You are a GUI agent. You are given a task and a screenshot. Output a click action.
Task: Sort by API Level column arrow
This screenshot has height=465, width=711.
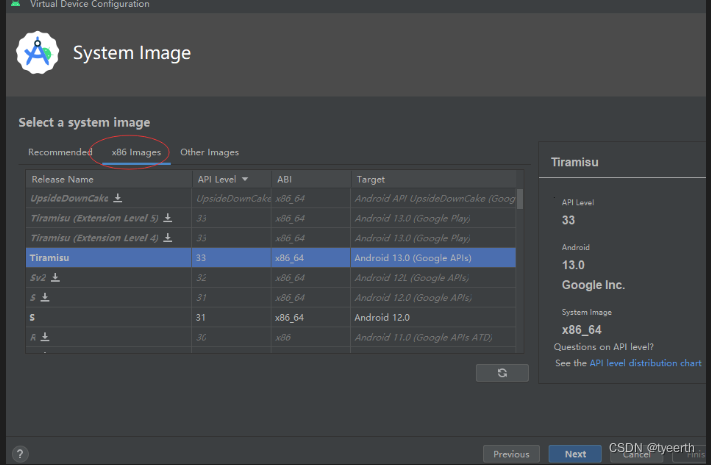(x=245, y=179)
